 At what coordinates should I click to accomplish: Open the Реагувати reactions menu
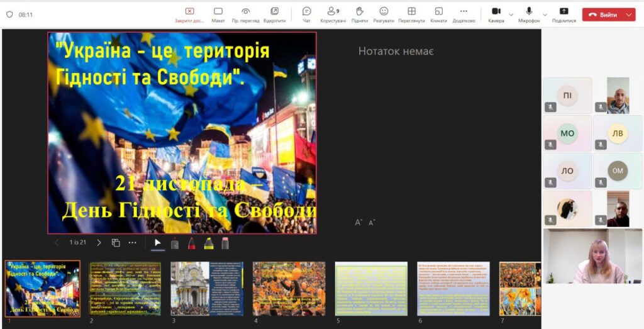(384, 14)
